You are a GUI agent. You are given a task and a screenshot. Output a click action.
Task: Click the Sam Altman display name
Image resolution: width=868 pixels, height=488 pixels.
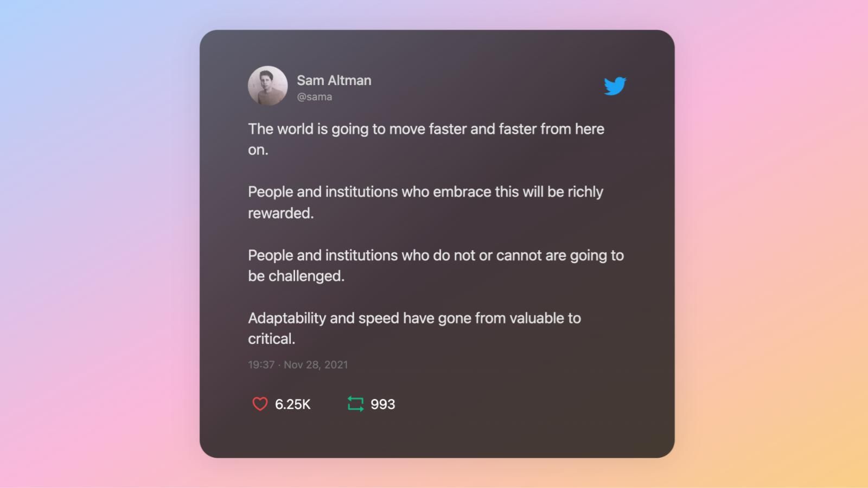(334, 80)
